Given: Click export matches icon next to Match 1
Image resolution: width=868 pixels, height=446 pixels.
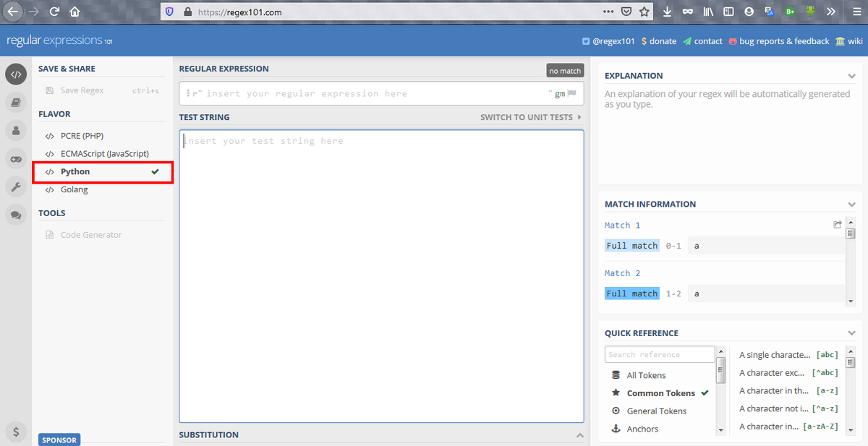Looking at the screenshot, I should pyautogui.click(x=838, y=225).
